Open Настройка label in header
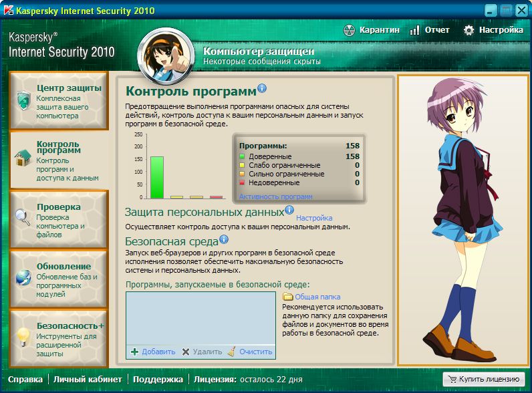 pyautogui.click(x=501, y=30)
